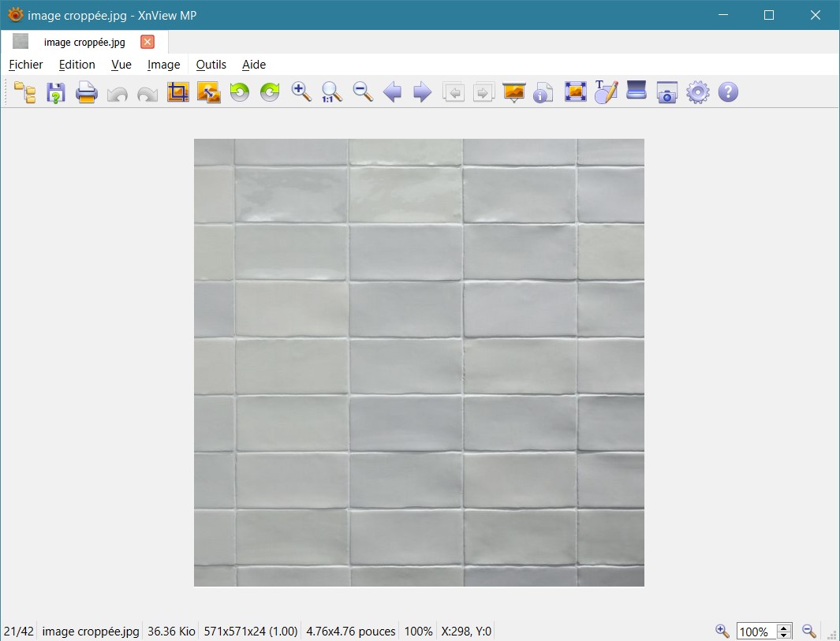Rotate the image clockwise
840x641 pixels.
pos(270,92)
